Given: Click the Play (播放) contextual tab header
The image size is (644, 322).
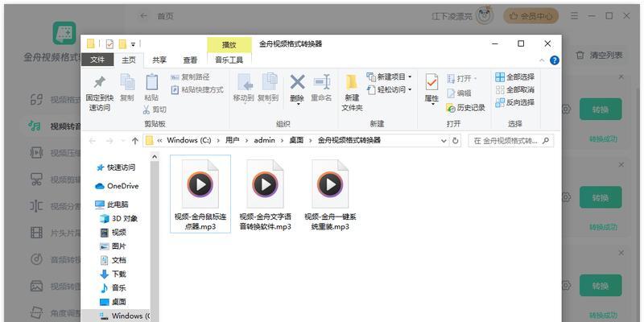Looking at the screenshot, I should (x=229, y=44).
